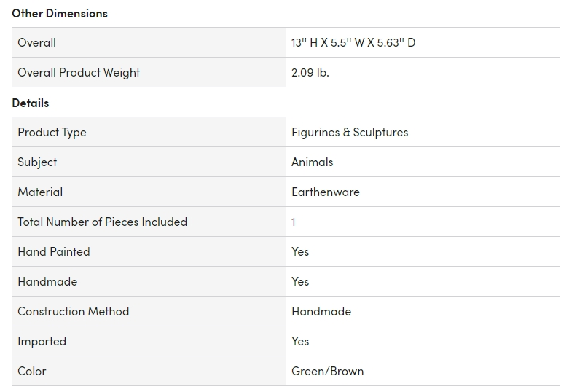561x392 pixels.
Task: Click the Overall Product Weight label
Action: coord(79,72)
